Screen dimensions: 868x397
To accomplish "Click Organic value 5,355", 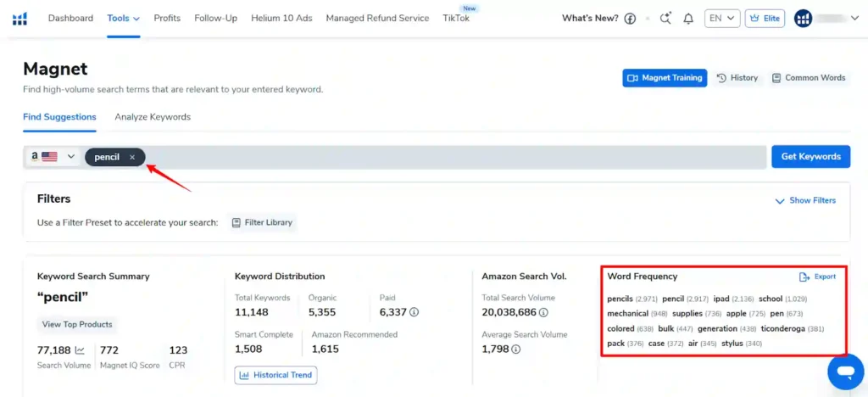I will pos(322,312).
